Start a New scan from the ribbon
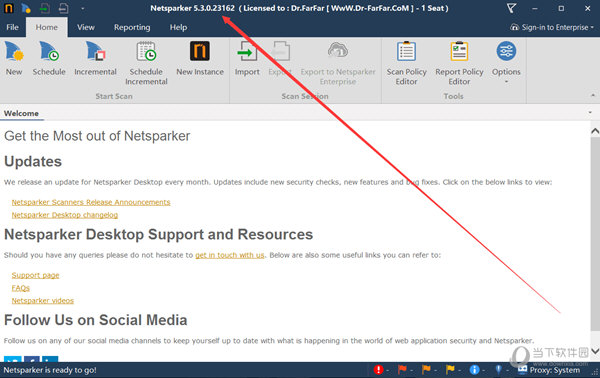Screen dimensions: 600x378 click(x=14, y=58)
